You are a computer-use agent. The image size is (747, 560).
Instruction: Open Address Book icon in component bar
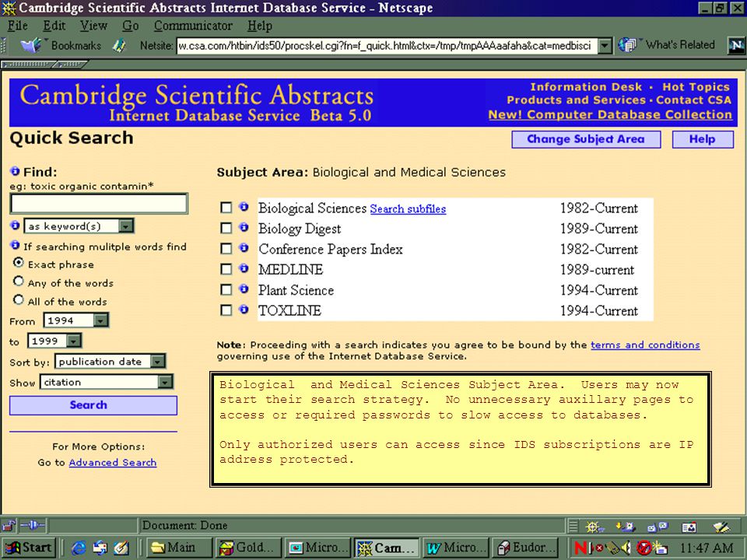coord(689,527)
